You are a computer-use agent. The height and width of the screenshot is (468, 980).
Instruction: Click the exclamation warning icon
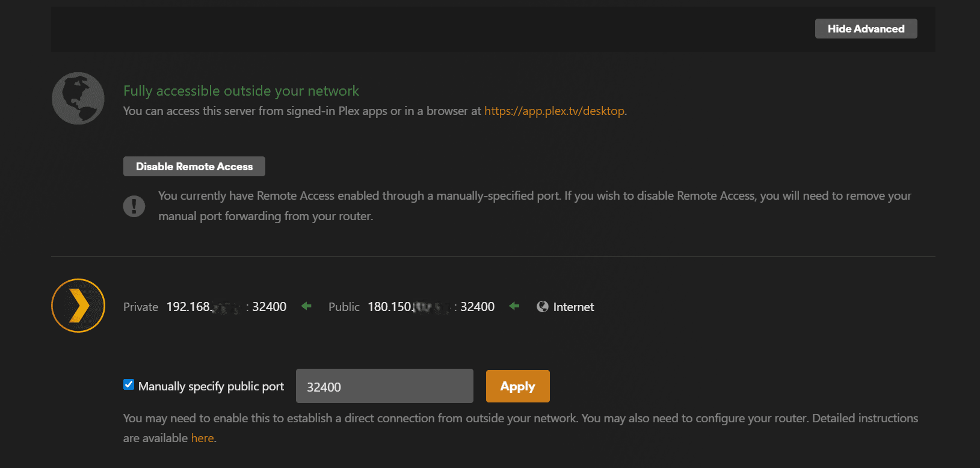(134, 206)
